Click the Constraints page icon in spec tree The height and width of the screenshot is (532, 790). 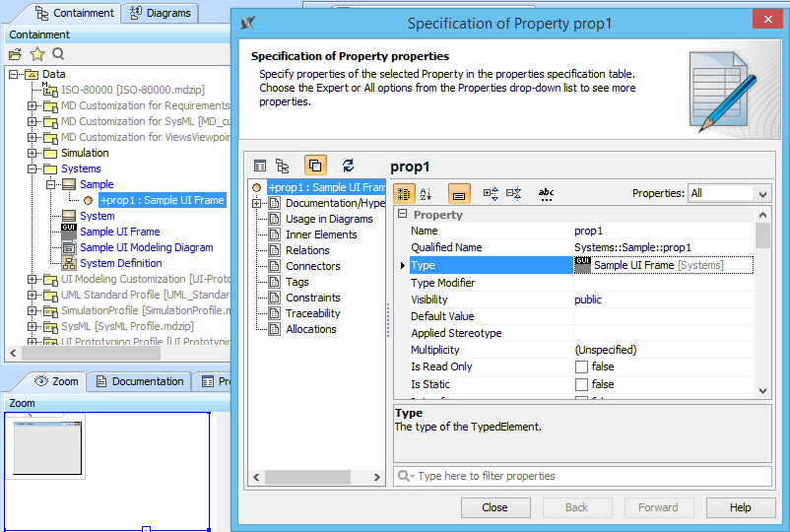coord(275,298)
